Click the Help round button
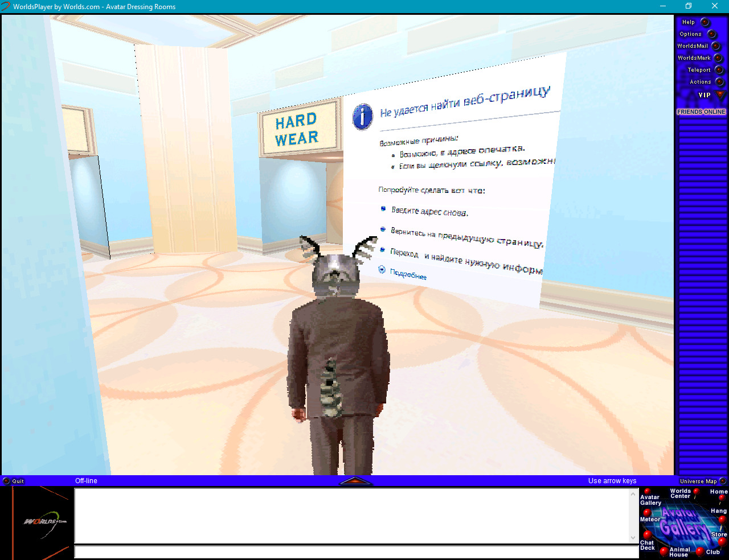The width and height of the screenshot is (729, 560). click(705, 22)
